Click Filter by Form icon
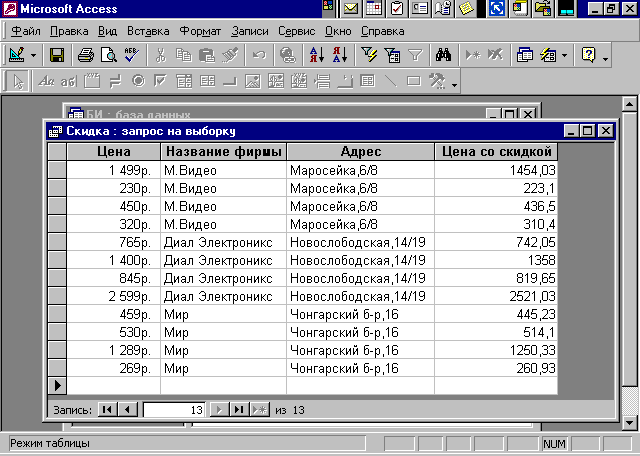Screen dimensions: 640x456 (392, 55)
